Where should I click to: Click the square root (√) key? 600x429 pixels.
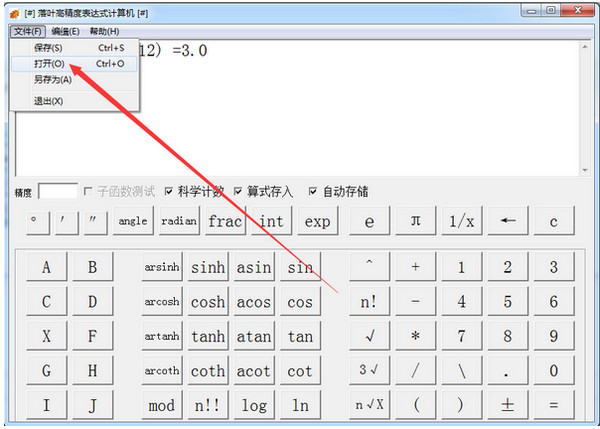click(369, 336)
